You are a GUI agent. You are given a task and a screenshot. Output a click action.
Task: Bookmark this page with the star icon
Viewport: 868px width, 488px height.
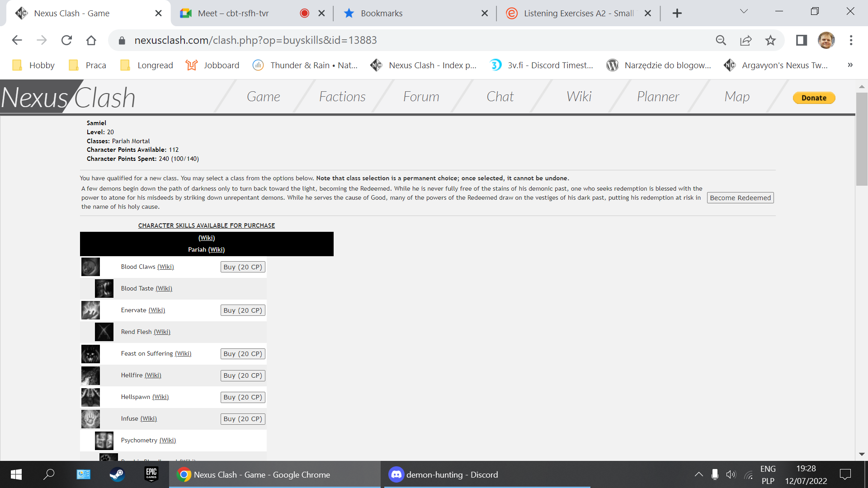click(770, 40)
